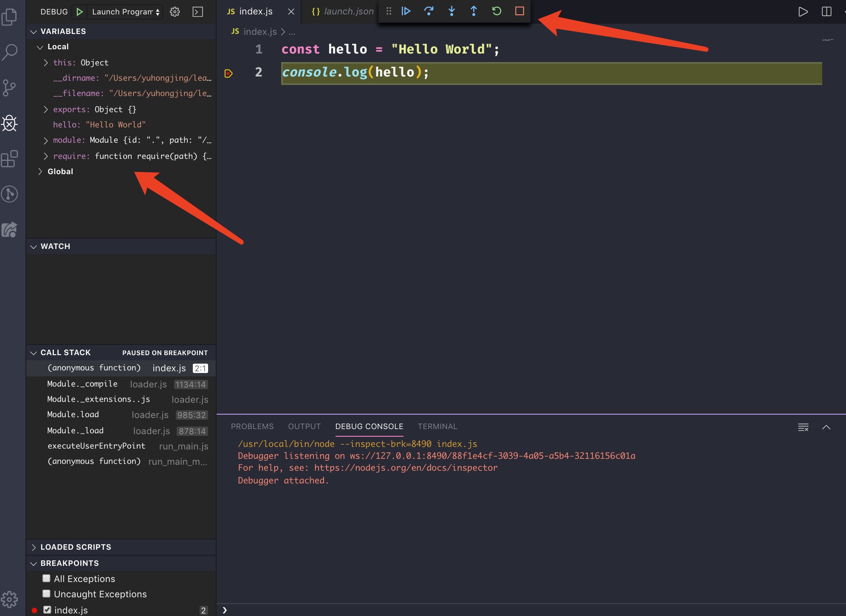The height and width of the screenshot is (616, 846).
Task: Expand the Loaded Scripts section
Action: click(76, 547)
